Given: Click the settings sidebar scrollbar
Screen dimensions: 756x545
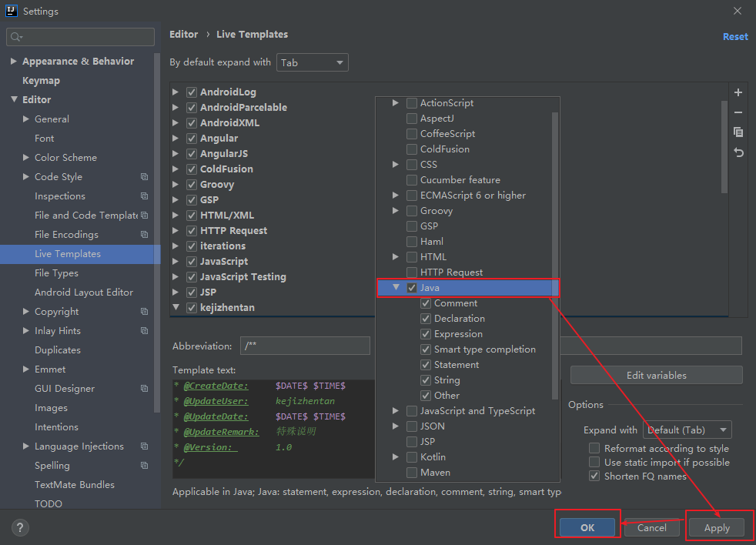Looking at the screenshot, I should click(x=157, y=232).
